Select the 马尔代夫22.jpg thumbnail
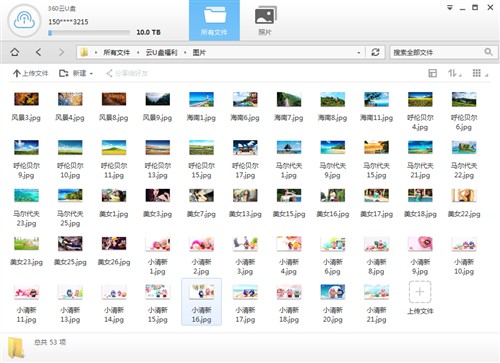 (464, 147)
